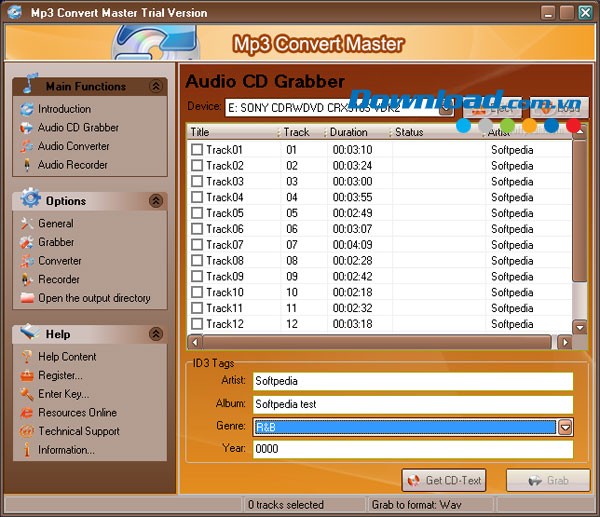
Task: Click the Audio Recorder sidebar icon
Action: tap(27, 165)
